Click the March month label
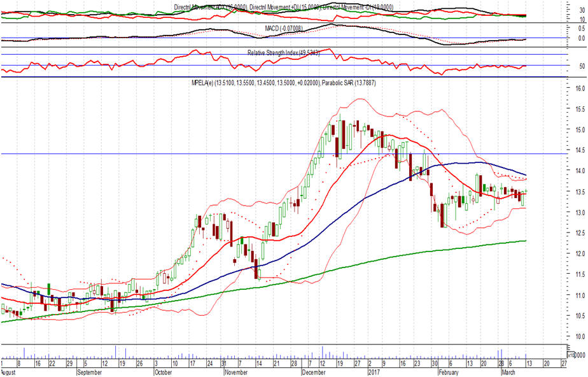This screenshot has height=377, width=588. tap(508, 373)
